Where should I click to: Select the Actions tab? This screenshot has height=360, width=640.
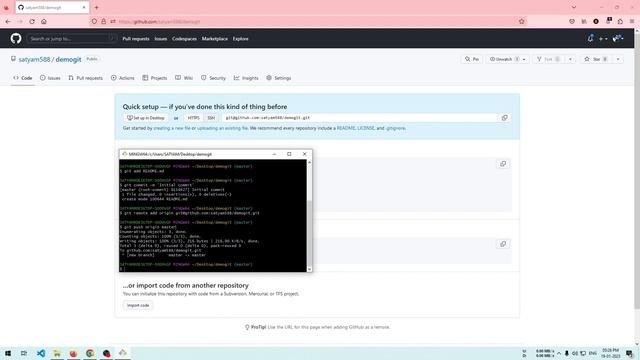(122, 78)
